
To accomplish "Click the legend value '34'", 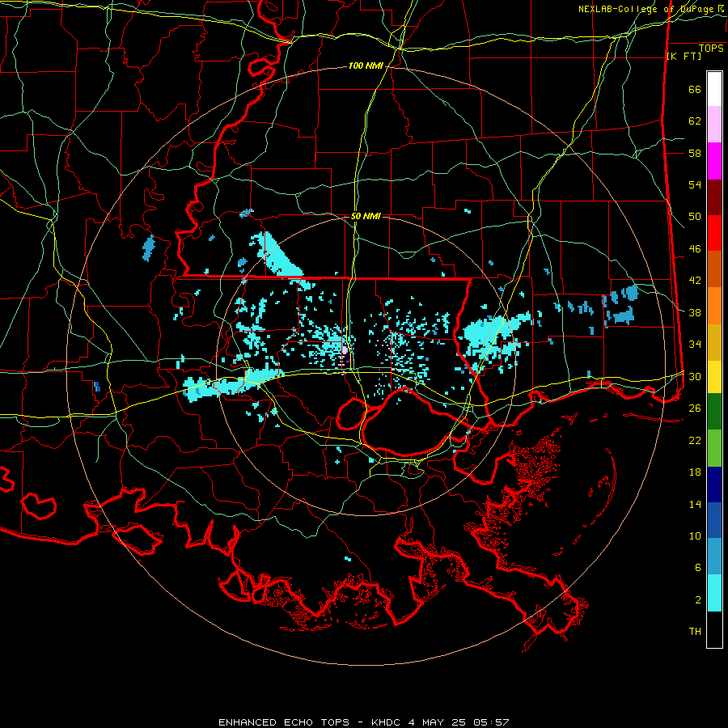I will [x=695, y=345].
